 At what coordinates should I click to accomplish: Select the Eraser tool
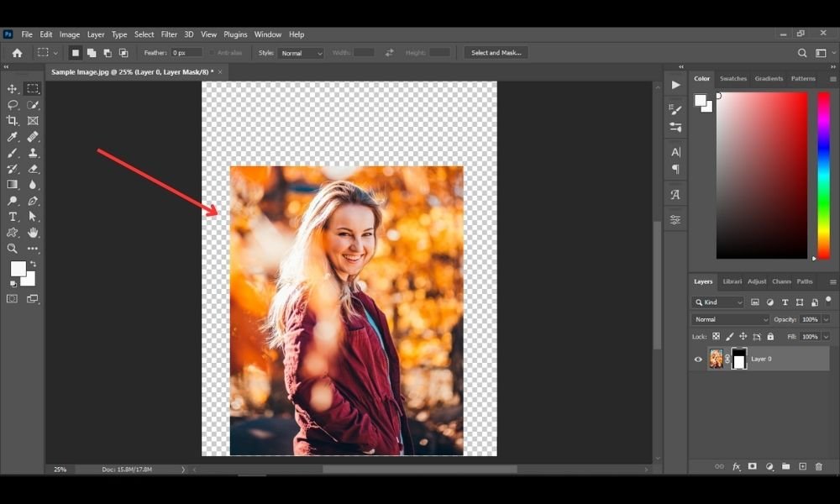33,169
